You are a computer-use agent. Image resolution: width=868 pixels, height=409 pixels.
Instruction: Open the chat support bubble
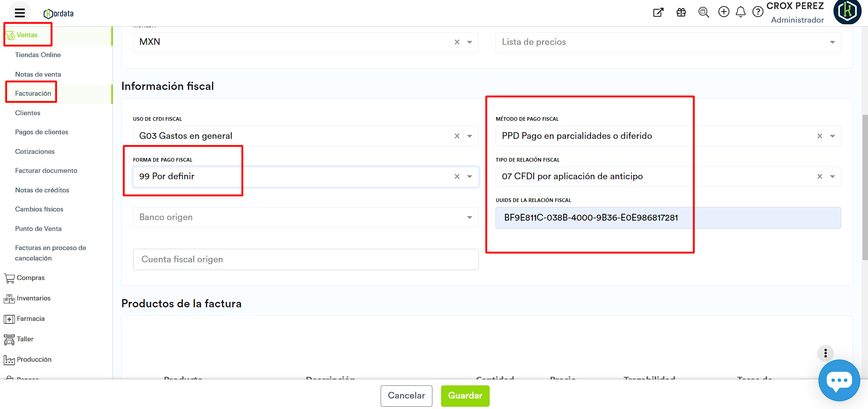click(x=838, y=380)
